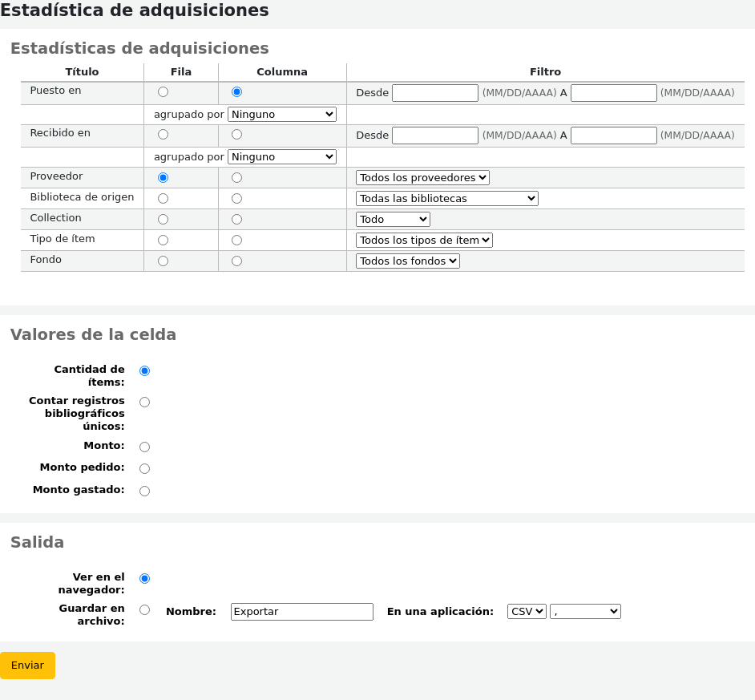Select Columna radio for Biblioteca de origen
Image resolution: width=755 pixels, height=700 pixels.
pyautogui.click(x=236, y=199)
